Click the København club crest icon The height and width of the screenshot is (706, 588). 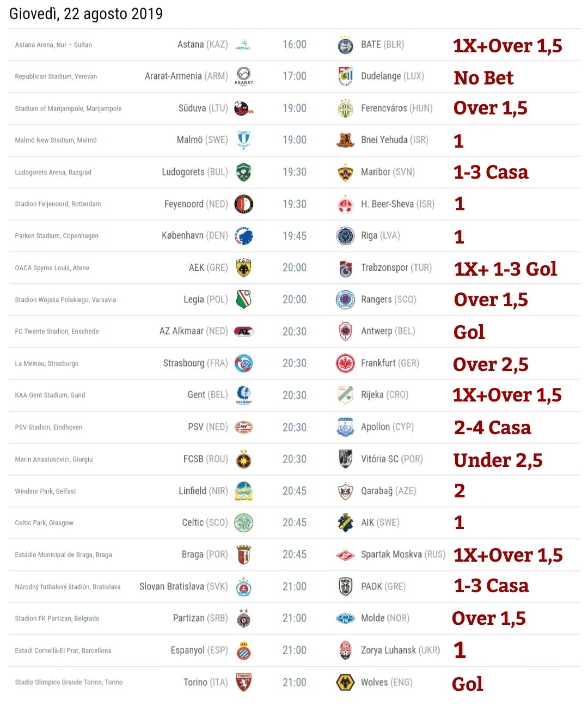[243, 236]
